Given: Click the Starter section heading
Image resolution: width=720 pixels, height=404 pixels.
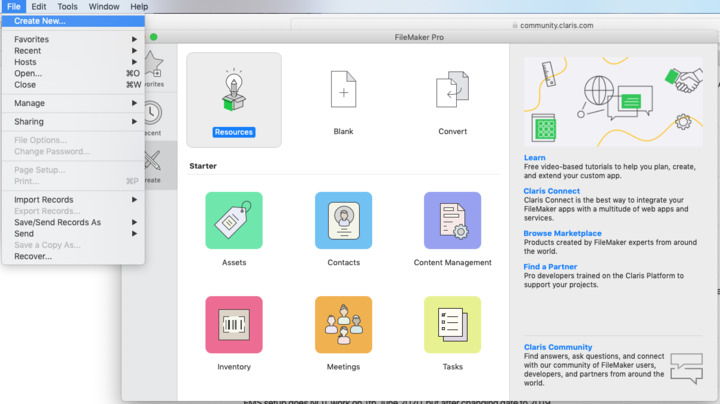Looking at the screenshot, I should [203, 166].
